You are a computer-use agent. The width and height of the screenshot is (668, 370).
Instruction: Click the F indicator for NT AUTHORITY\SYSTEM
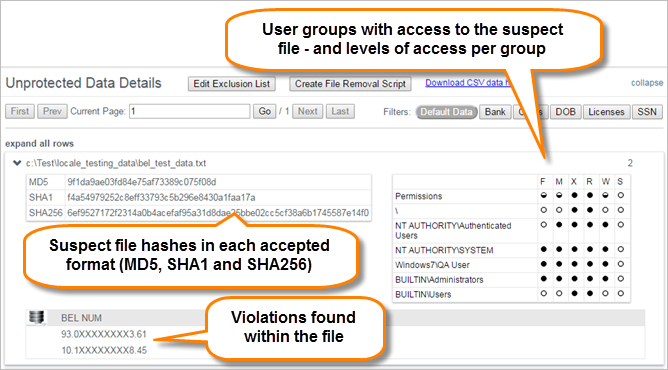point(544,250)
